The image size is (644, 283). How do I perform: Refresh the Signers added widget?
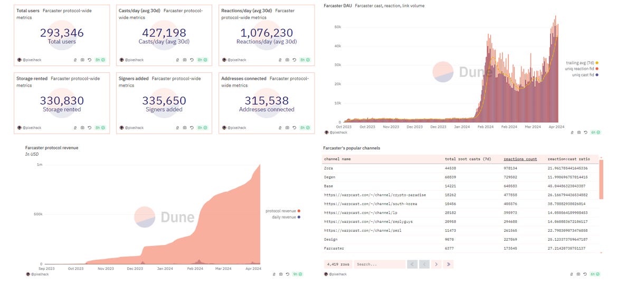click(192, 128)
